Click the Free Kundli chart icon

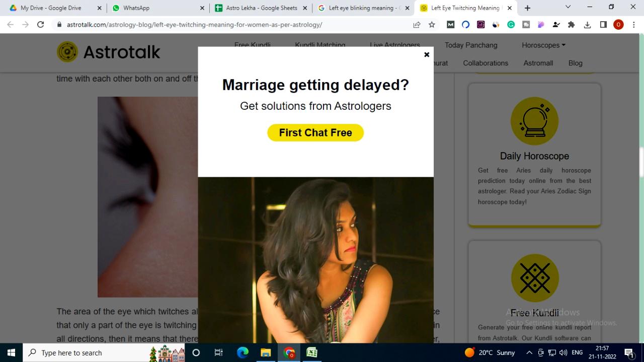click(x=534, y=278)
